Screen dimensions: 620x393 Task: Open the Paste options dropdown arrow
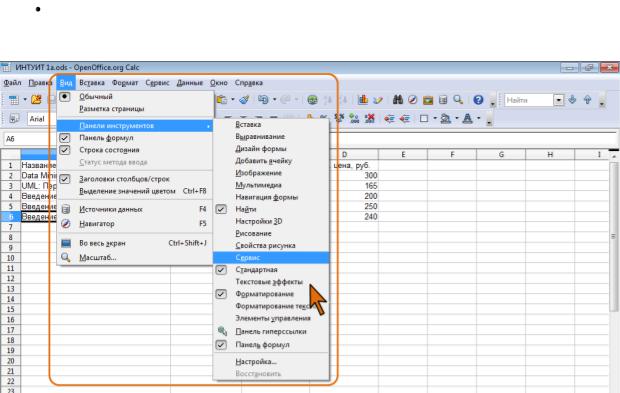pos(232,100)
